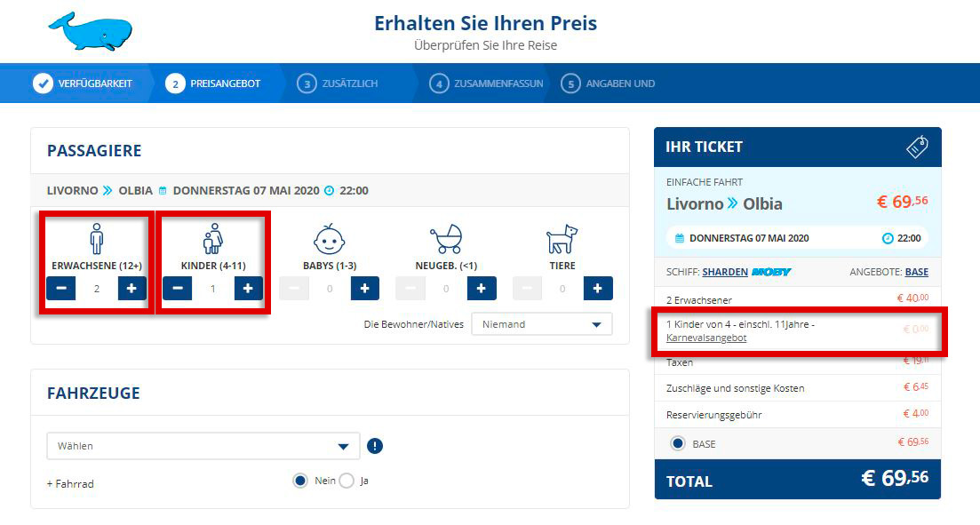This screenshot has height=525, width=980.
Task: Remove one Kinder (4-11) passenger
Action: click(x=178, y=288)
